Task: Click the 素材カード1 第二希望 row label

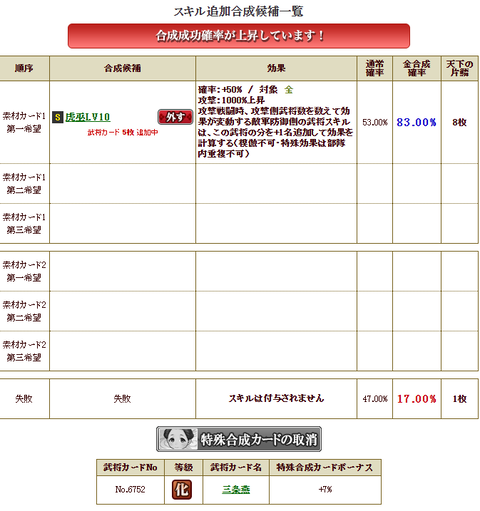Action: 24,184
